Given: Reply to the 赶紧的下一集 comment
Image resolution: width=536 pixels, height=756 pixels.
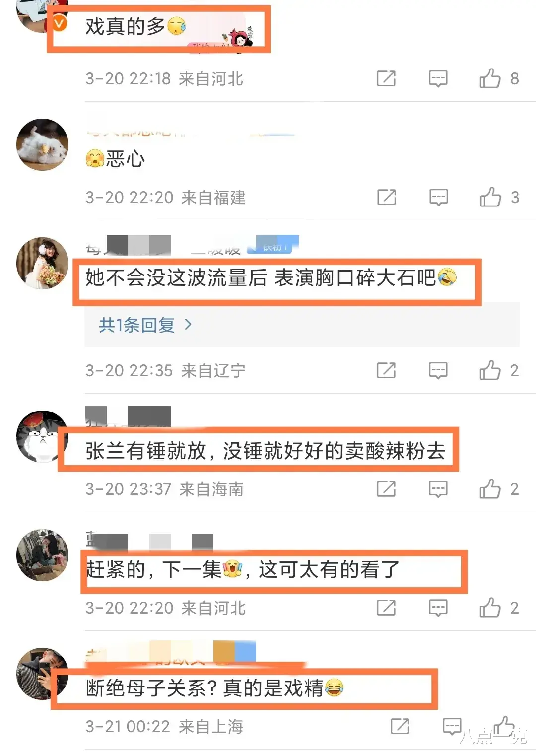Looking at the screenshot, I should pyautogui.click(x=438, y=608).
